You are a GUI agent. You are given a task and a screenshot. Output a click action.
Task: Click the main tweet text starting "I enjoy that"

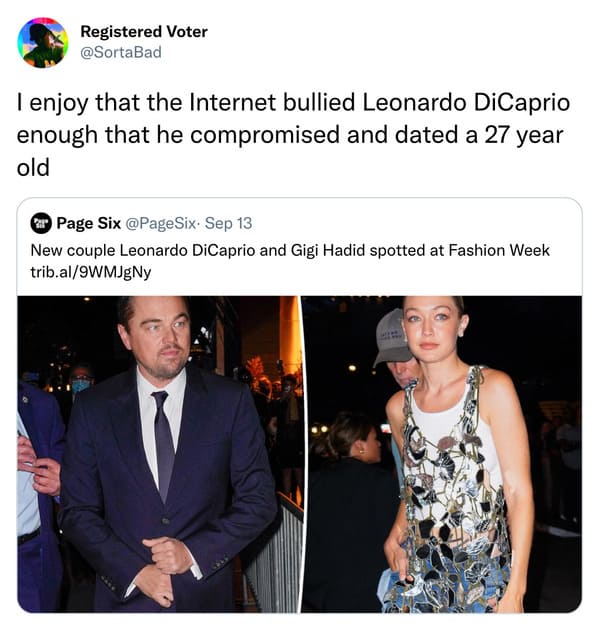(293, 135)
